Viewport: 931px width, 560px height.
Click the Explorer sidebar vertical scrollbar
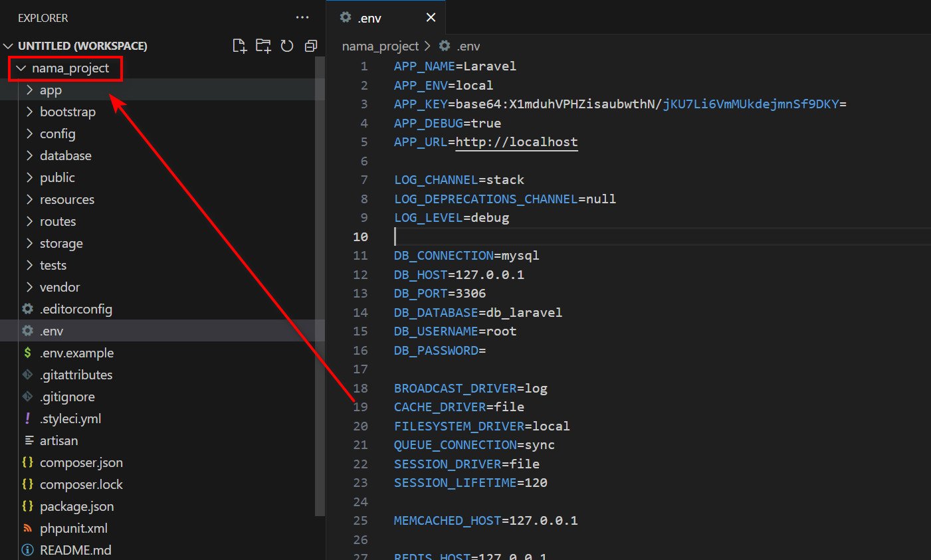[x=320, y=286]
